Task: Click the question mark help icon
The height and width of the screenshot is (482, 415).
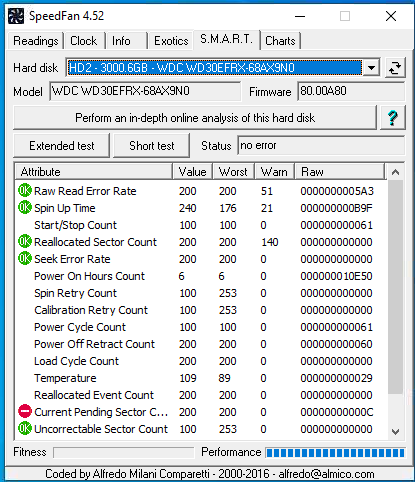Action: (393, 118)
